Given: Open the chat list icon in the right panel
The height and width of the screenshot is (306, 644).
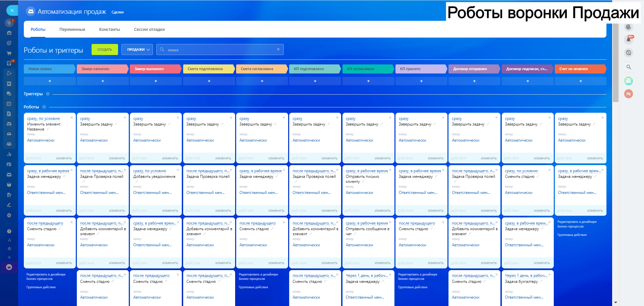Looking at the screenshot, I should coord(629,53).
